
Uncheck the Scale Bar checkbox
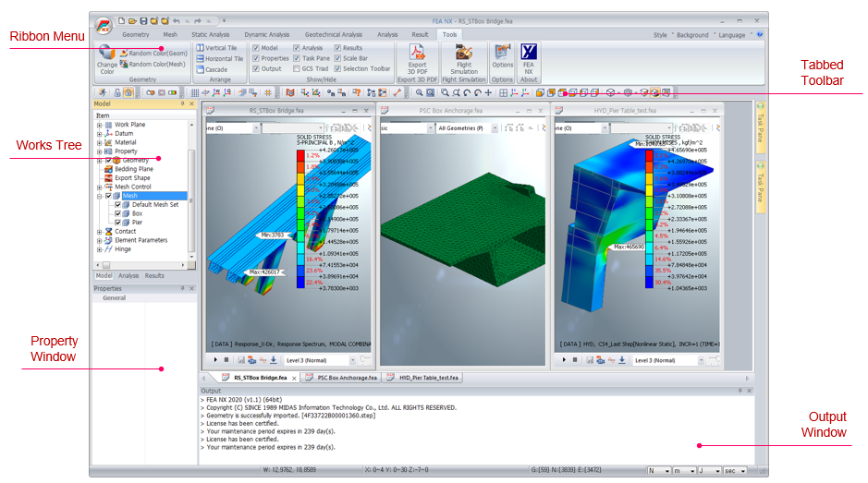coord(337,58)
